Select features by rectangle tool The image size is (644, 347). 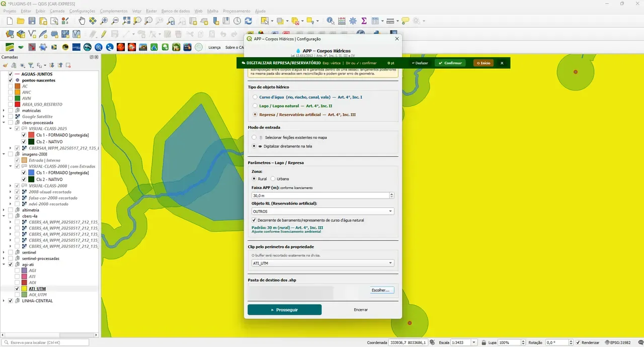tap(264, 21)
